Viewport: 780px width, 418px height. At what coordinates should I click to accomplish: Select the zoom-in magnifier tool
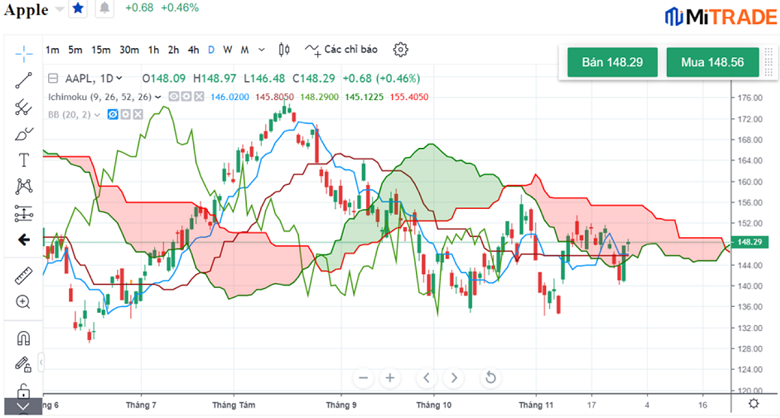tap(23, 302)
